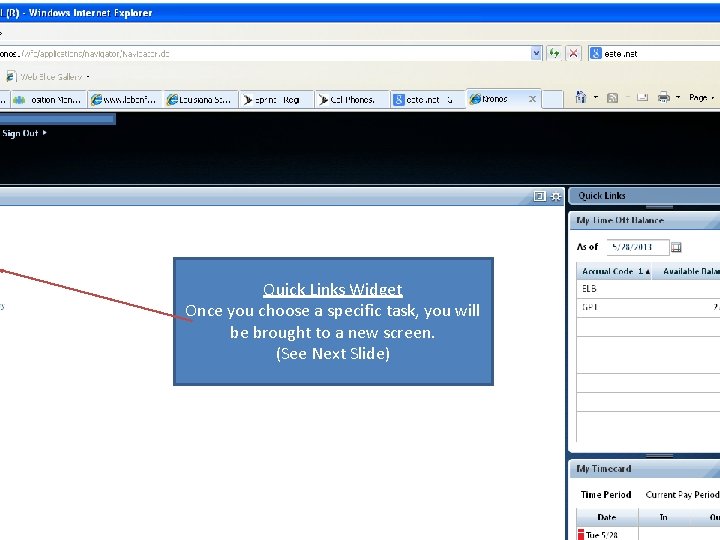Select the GPT accrual code row
The image size is (720, 540).
tap(648, 307)
